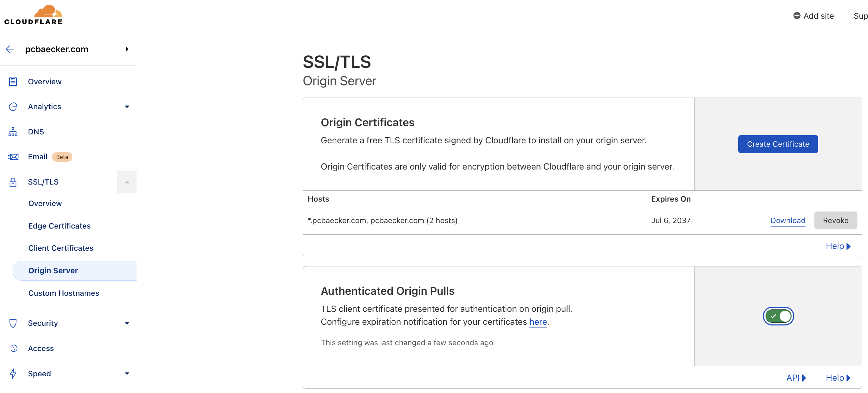Click the back arrow next to pcbaecker.com
This screenshot has height=393, width=868.
[10, 49]
